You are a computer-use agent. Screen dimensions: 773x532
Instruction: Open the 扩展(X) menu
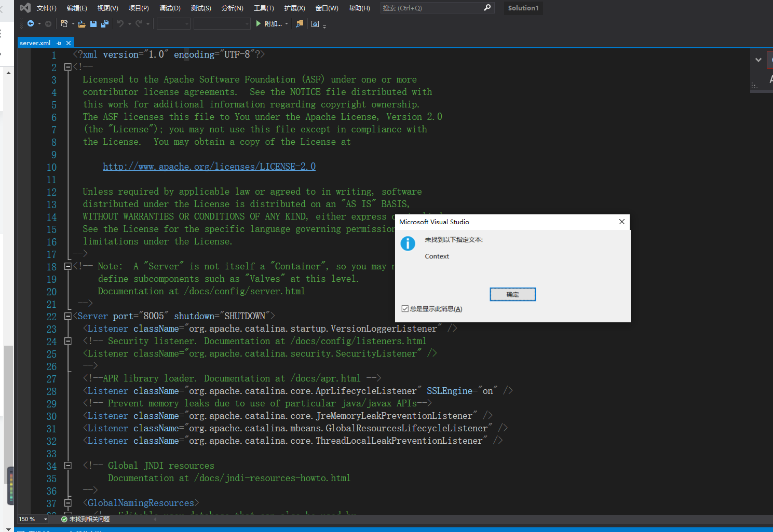[x=294, y=8]
